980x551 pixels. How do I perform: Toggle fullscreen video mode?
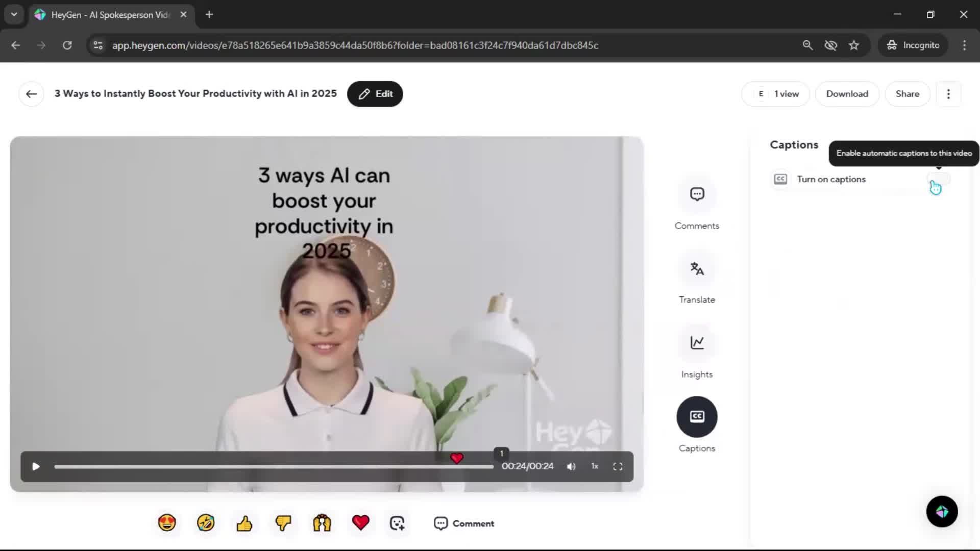(x=618, y=466)
